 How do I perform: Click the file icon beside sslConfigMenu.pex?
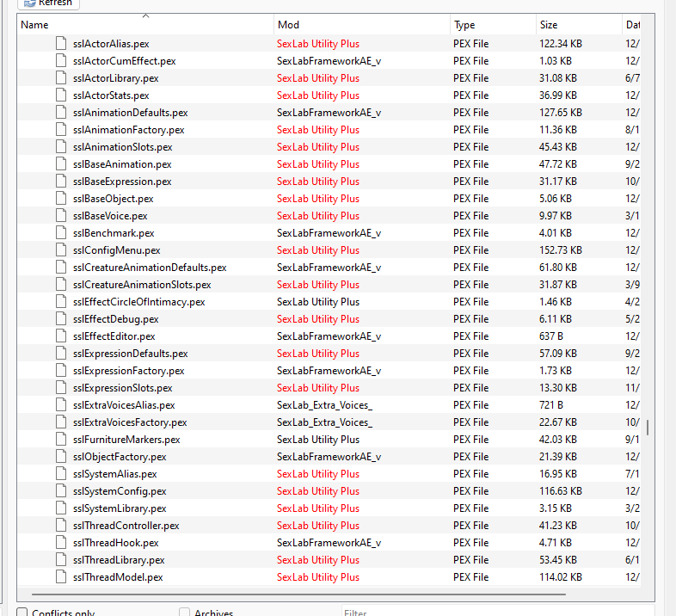61,250
